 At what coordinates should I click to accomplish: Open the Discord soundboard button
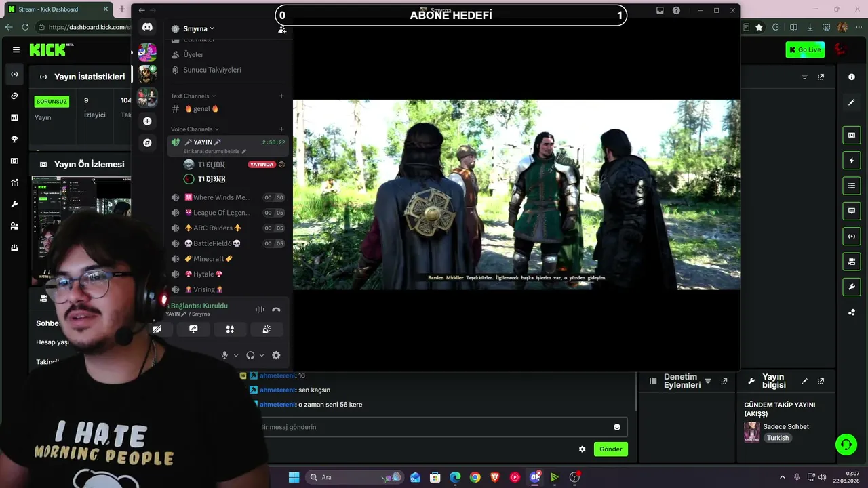267,329
